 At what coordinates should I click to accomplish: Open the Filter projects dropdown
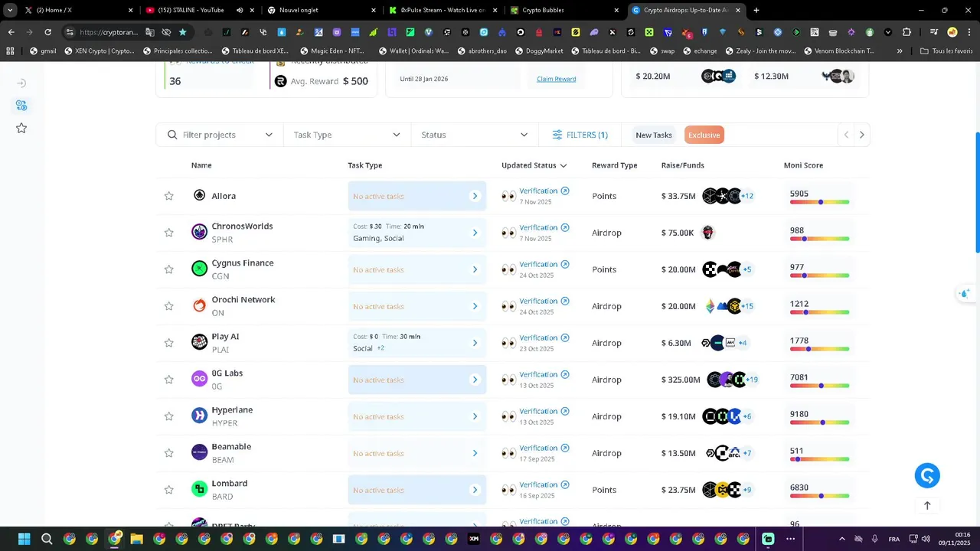tap(220, 135)
